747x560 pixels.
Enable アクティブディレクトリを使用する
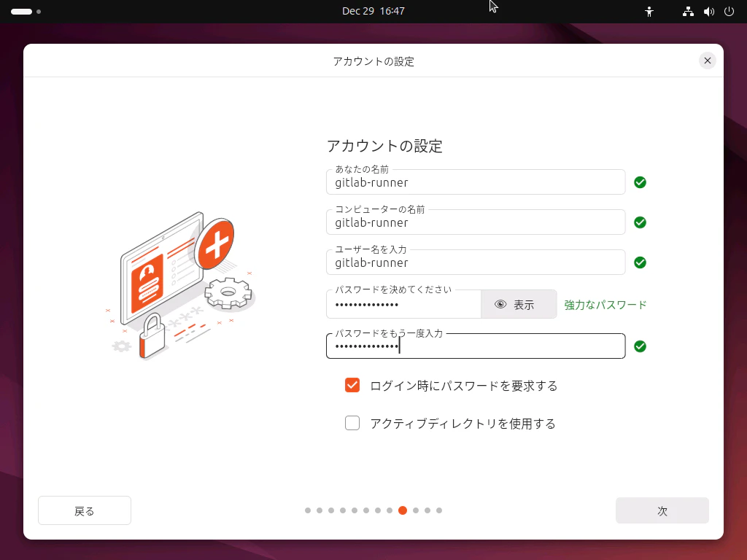click(352, 423)
